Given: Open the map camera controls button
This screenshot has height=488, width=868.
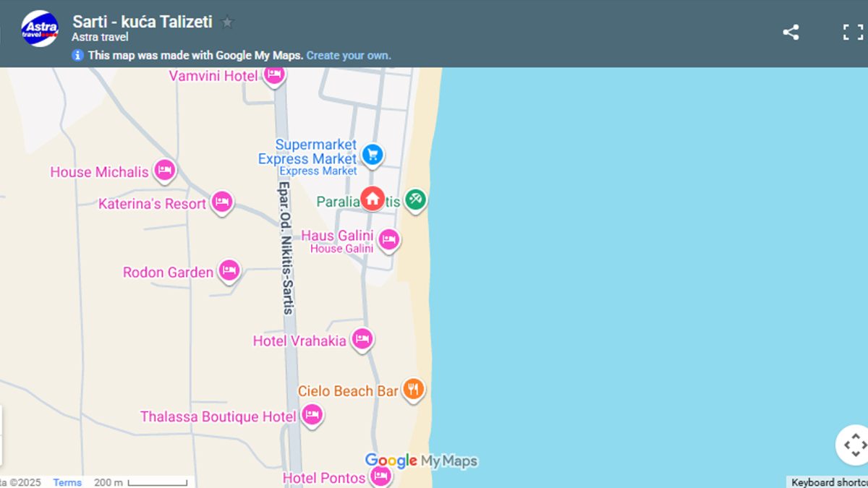Looking at the screenshot, I should coord(854,445).
